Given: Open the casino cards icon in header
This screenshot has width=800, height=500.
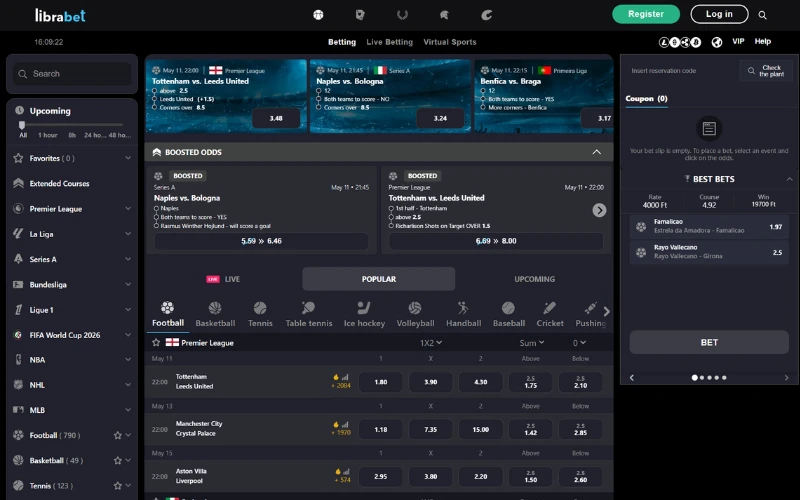Looking at the screenshot, I should point(360,15).
